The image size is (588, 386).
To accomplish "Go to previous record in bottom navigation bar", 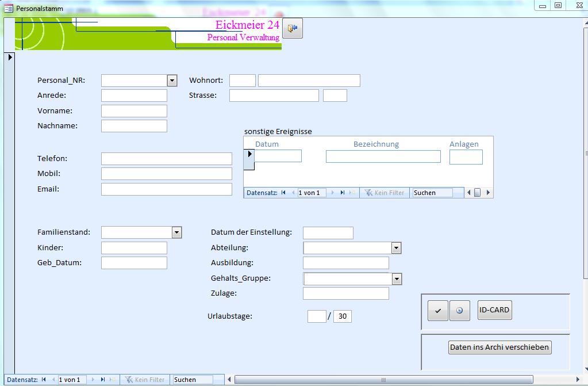I will tap(53, 380).
